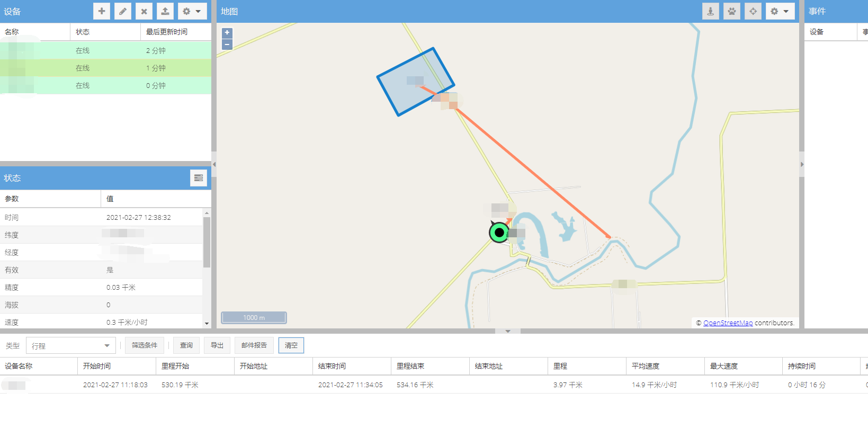Viewport: 868px width, 446px height.
Task: Show the status panel attributes list icon
Action: click(x=199, y=178)
